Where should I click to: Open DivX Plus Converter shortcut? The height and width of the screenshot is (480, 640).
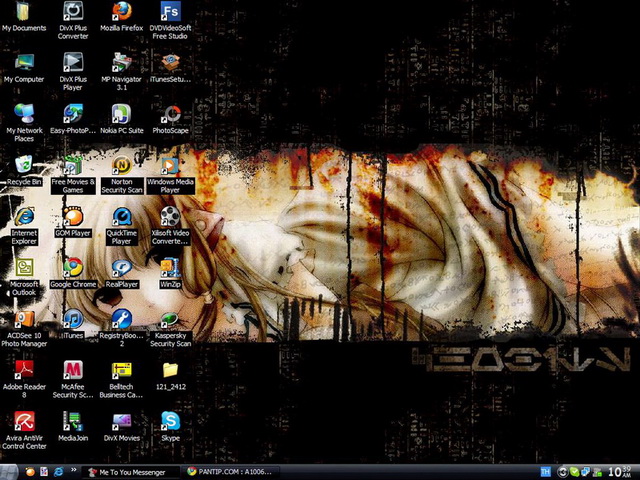click(73, 11)
